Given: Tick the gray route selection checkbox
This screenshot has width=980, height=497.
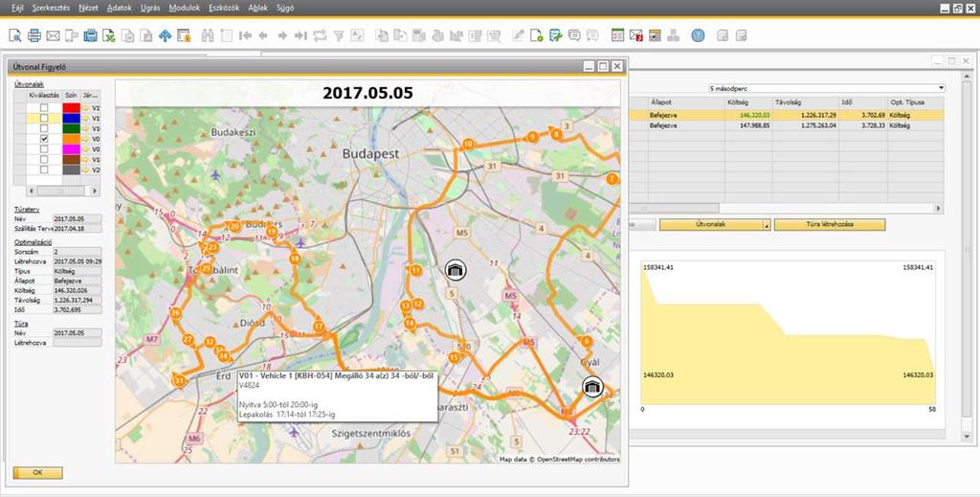Looking at the screenshot, I should (x=44, y=169).
